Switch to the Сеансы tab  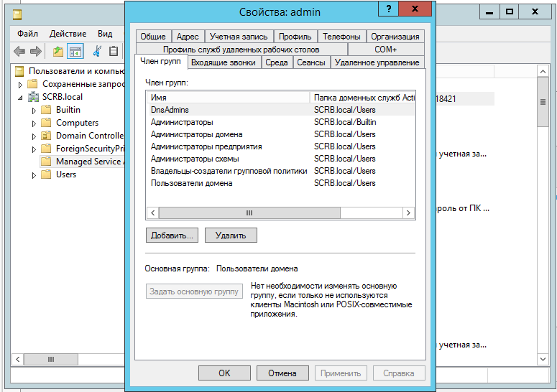(x=310, y=62)
